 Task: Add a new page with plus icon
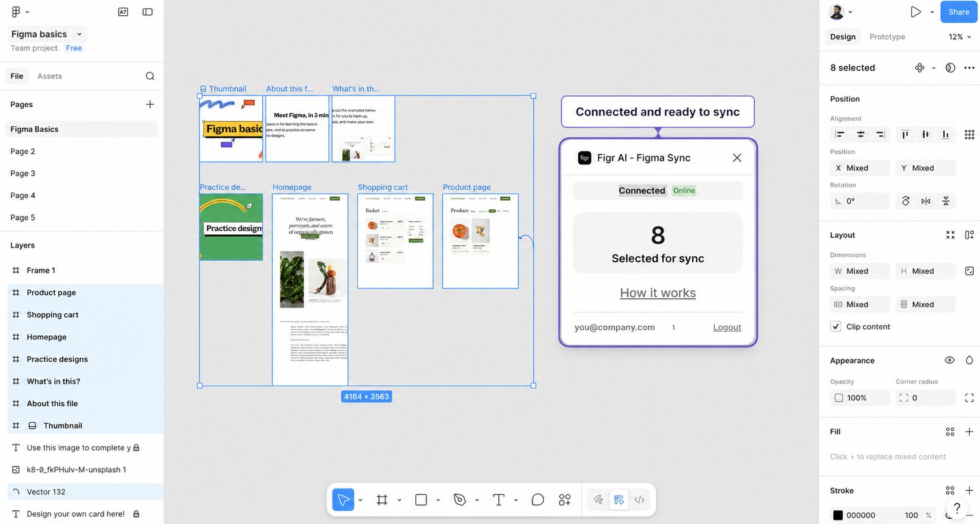point(150,104)
